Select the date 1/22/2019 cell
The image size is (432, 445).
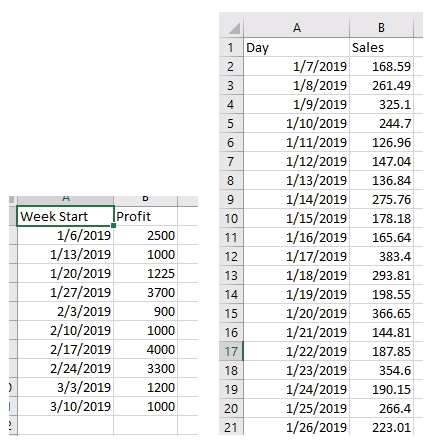(x=297, y=351)
